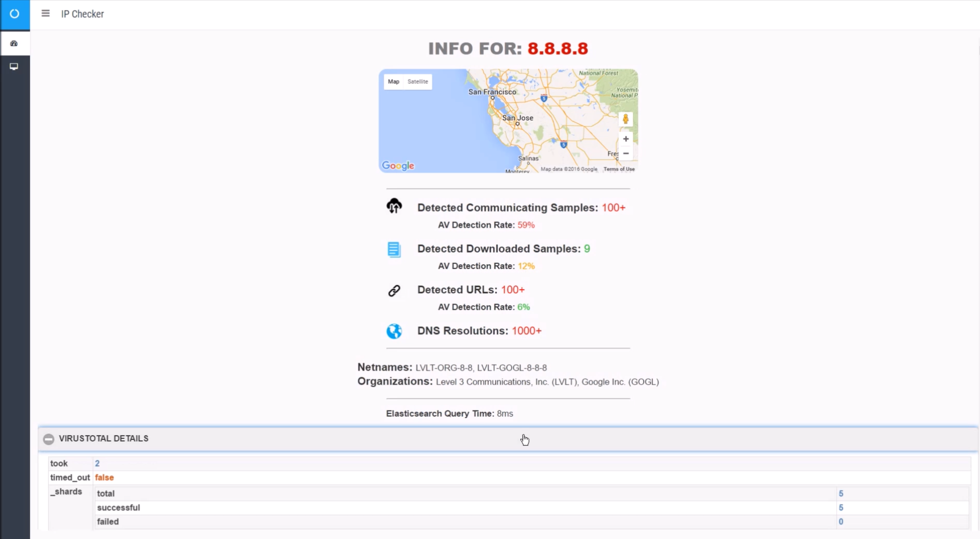Click the IP Checker title
The image size is (980, 539).
pyautogui.click(x=83, y=14)
